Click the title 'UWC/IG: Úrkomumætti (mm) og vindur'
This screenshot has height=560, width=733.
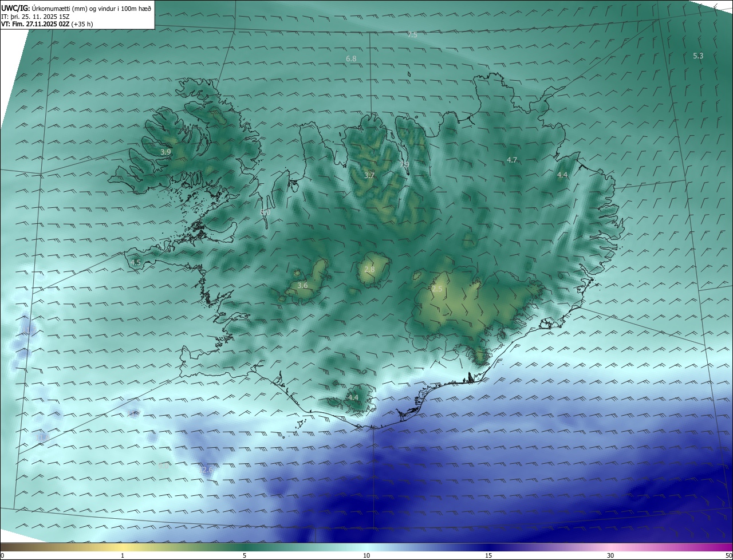tap(76, 8)
